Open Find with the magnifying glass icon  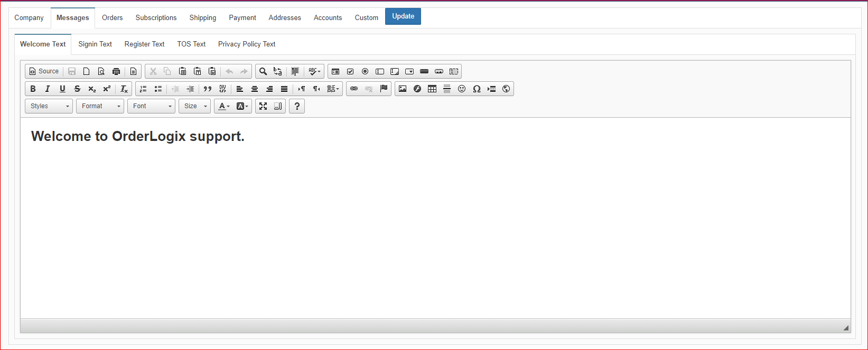pyautogui.click(x=263, y=71)
